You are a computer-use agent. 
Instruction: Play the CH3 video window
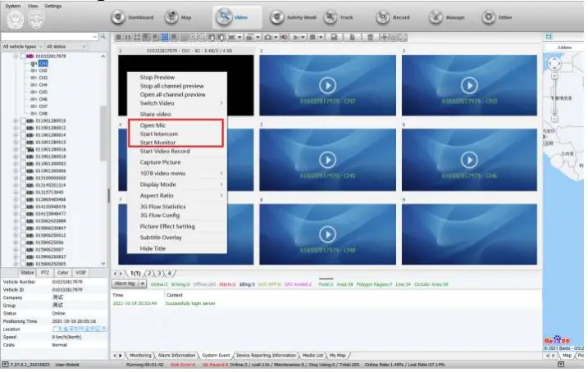[469, 85]
